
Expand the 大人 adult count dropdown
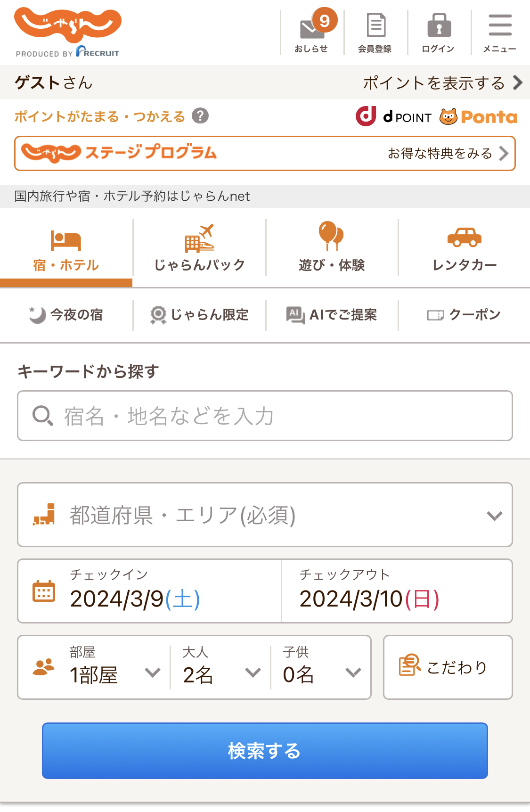coord(220,668)
